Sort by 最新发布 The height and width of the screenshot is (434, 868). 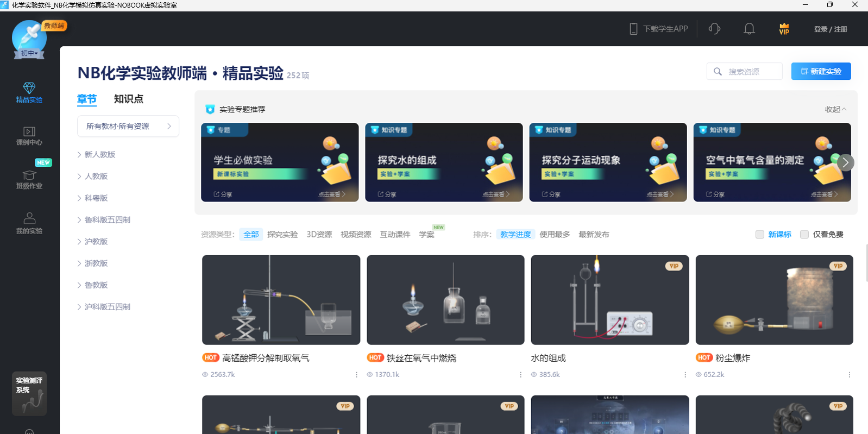594,234
